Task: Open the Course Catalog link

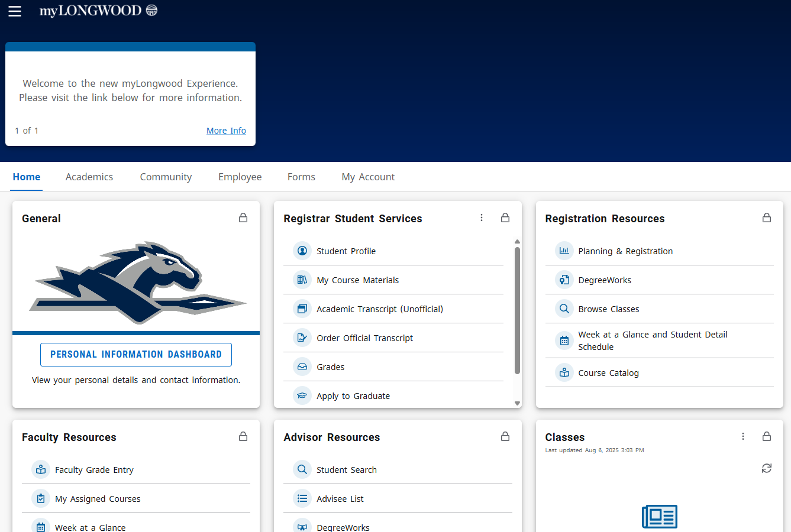Action: tap(608, 373)
